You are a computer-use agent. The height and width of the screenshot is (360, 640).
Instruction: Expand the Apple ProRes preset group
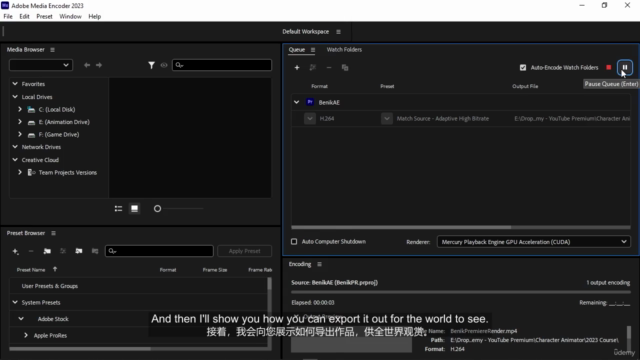pyautogui.click(x=26, y=335)
